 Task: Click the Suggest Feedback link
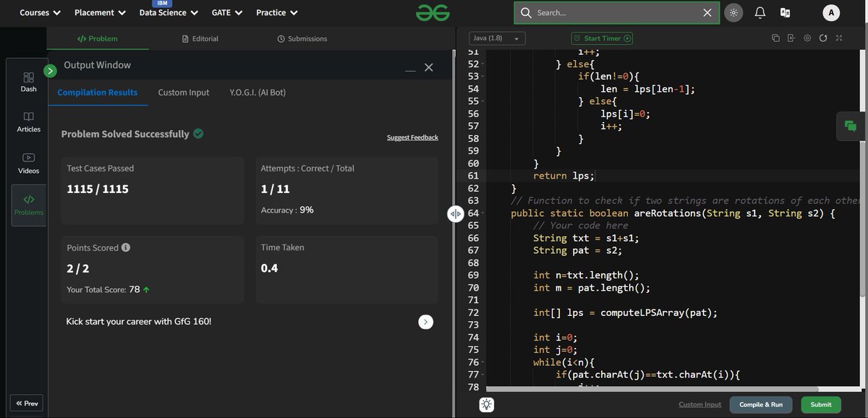coord(412,137)
